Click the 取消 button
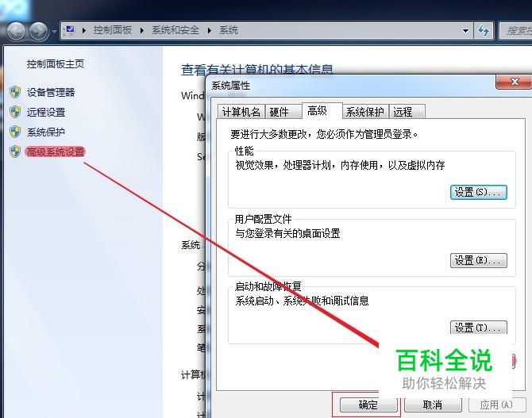Viewport: 532px width, 418px height. [433, 405]
